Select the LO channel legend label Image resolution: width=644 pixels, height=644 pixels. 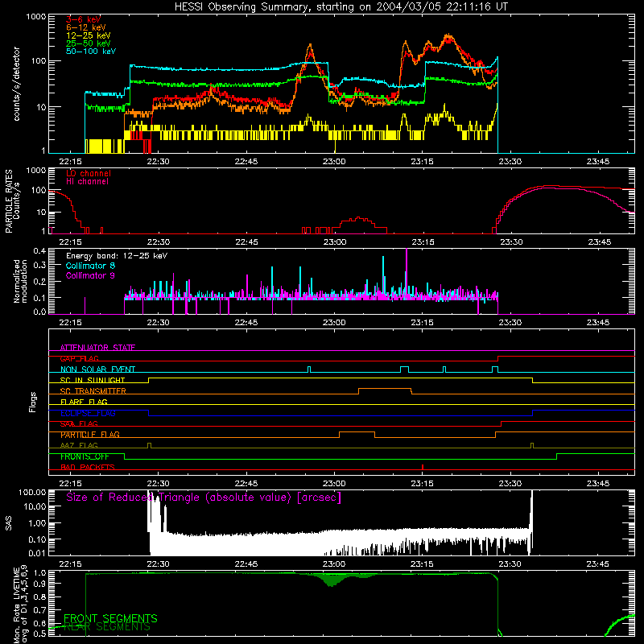(89, 173)
